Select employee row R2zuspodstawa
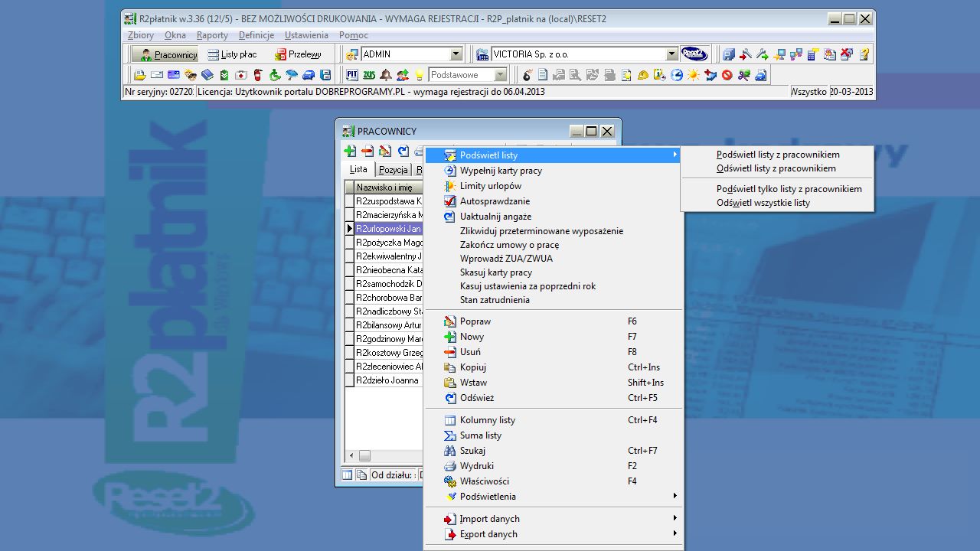 coord(389,201)
